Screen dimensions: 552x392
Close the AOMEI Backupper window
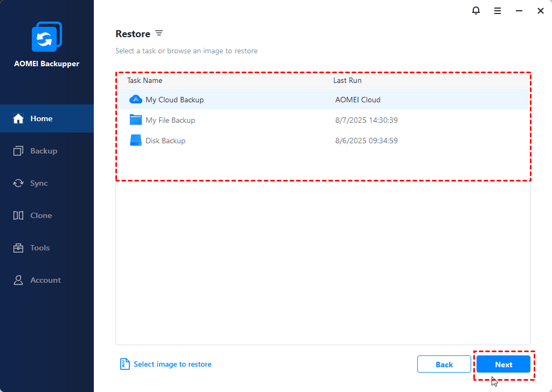pos(541,11)
